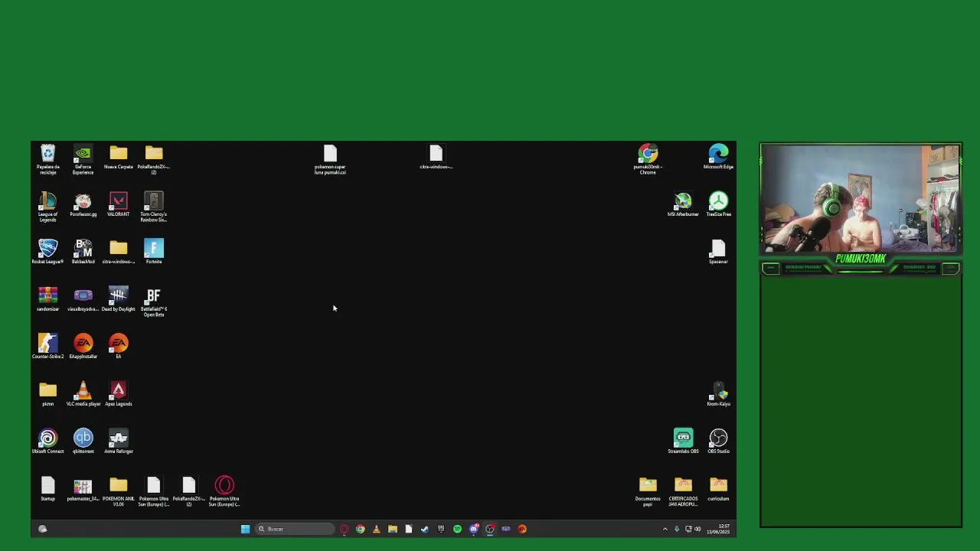Open the Nueva Carpeta folder
This screenshot has width=980, height=551.
[x=118, y=157]
